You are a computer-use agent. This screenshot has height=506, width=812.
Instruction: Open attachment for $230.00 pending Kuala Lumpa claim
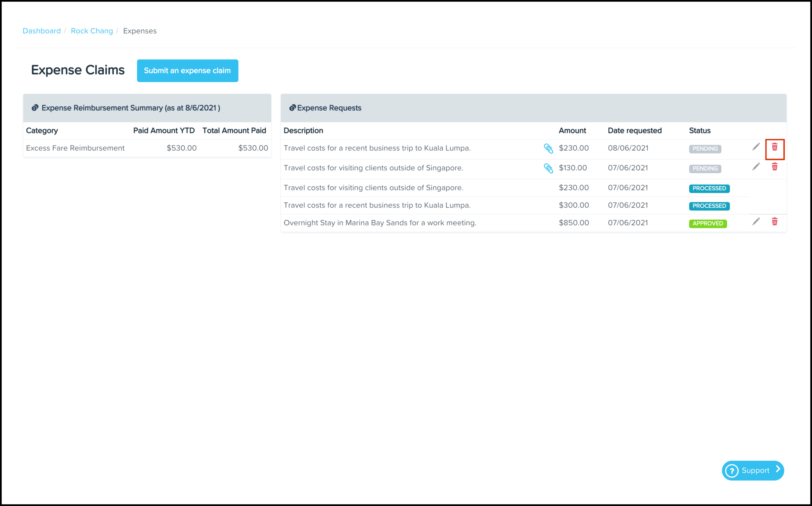548,148
